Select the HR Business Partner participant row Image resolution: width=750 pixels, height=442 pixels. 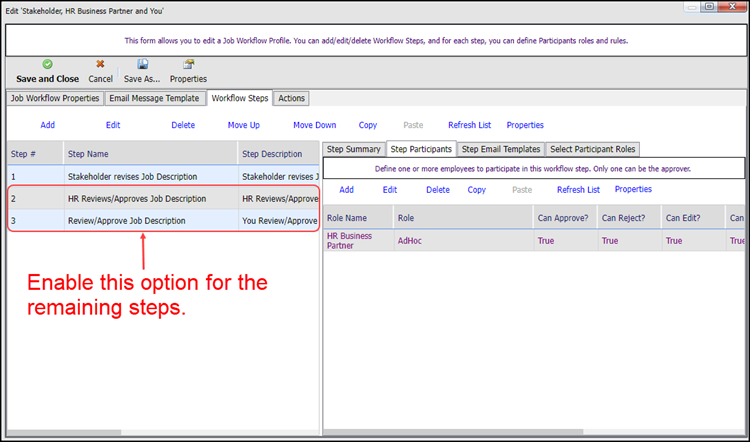[x=534, y=241]
